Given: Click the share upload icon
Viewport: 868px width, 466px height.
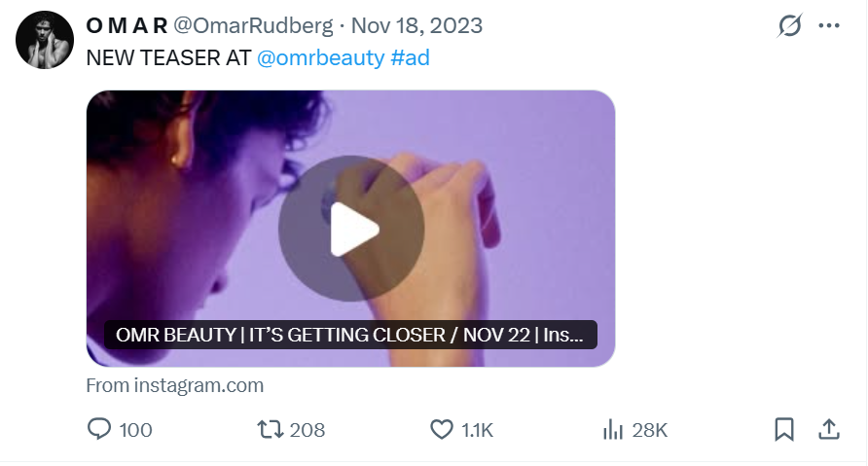Looking at the screenshot, I should 828,429.
